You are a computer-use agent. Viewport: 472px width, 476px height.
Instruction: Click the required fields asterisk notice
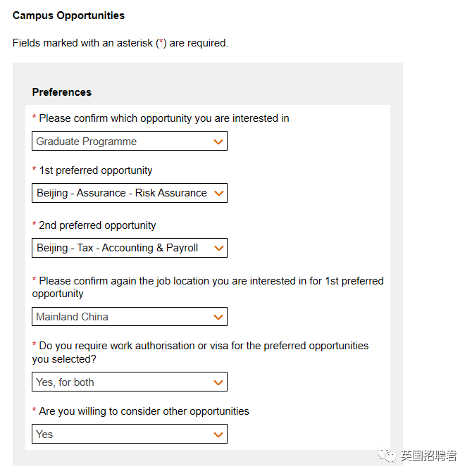pyautogui.click(x=120, y=43)
